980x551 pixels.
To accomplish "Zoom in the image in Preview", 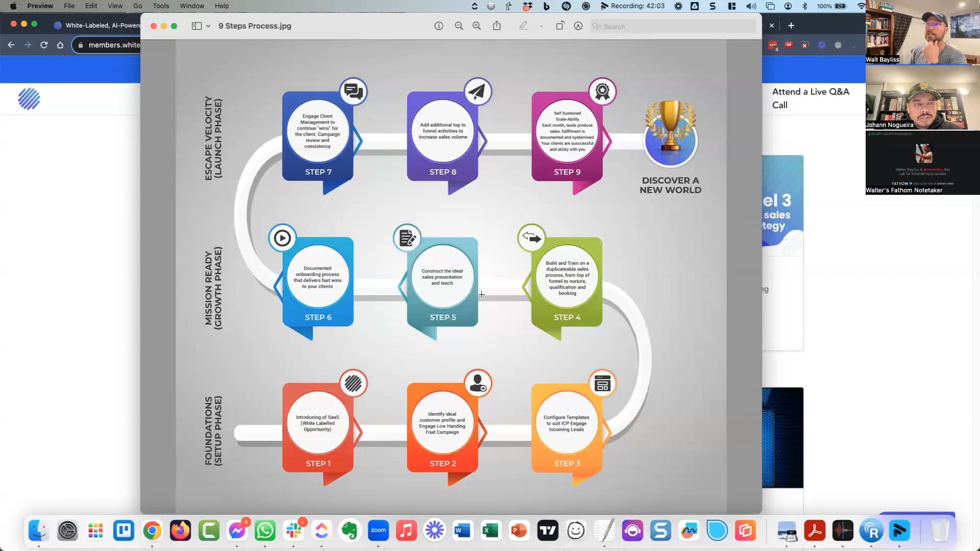I will [x=477, y=26].
